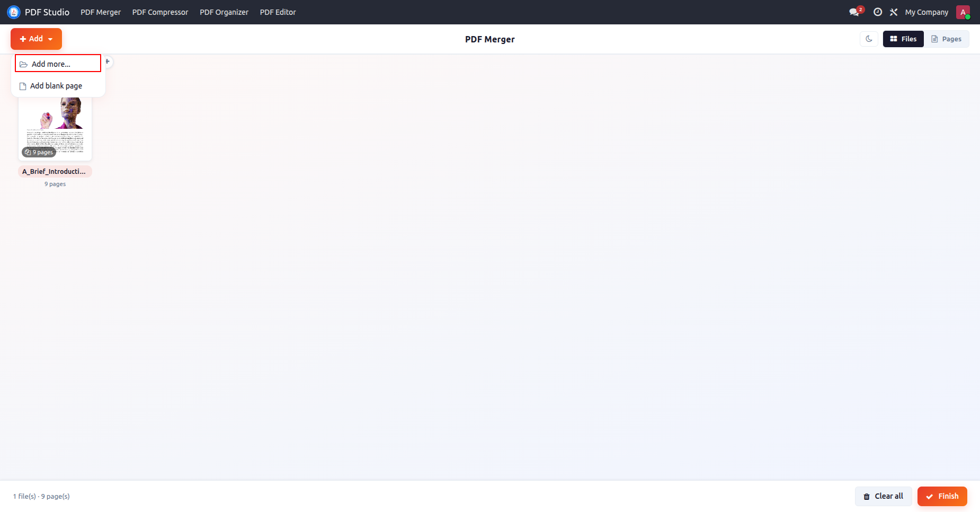Open the PDF Studio logo icon
Image resolution: width=980 pixels, height=512 pixels.
[x=14, y=12]
